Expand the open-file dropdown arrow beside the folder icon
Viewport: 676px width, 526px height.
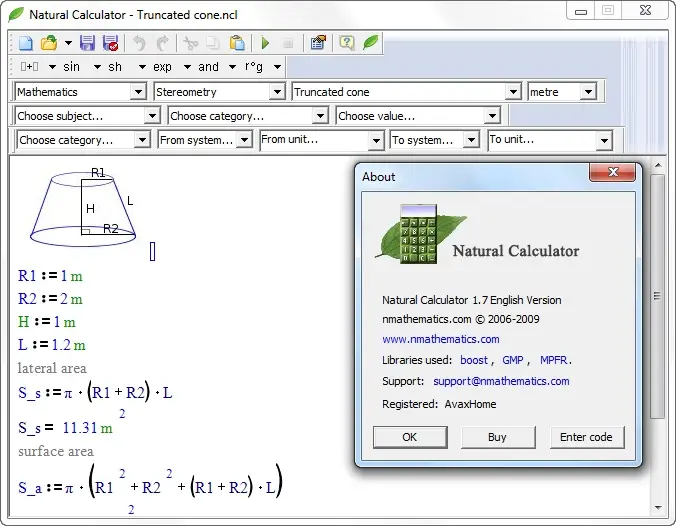tap(68, 43)
